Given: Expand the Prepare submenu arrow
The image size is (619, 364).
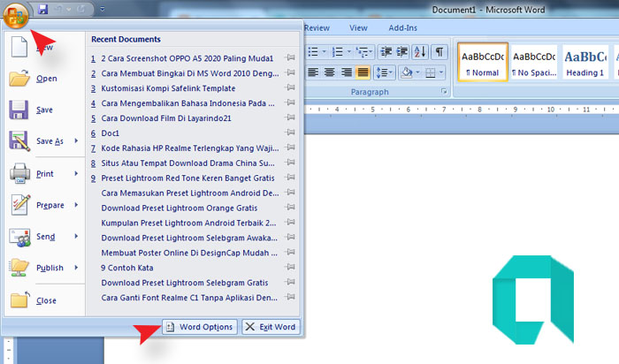Looking at the screenshot, I should click(x=76, y=205).
